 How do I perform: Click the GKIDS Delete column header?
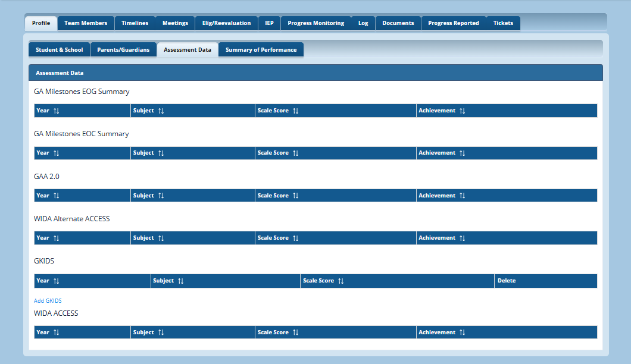click(506, 281)
